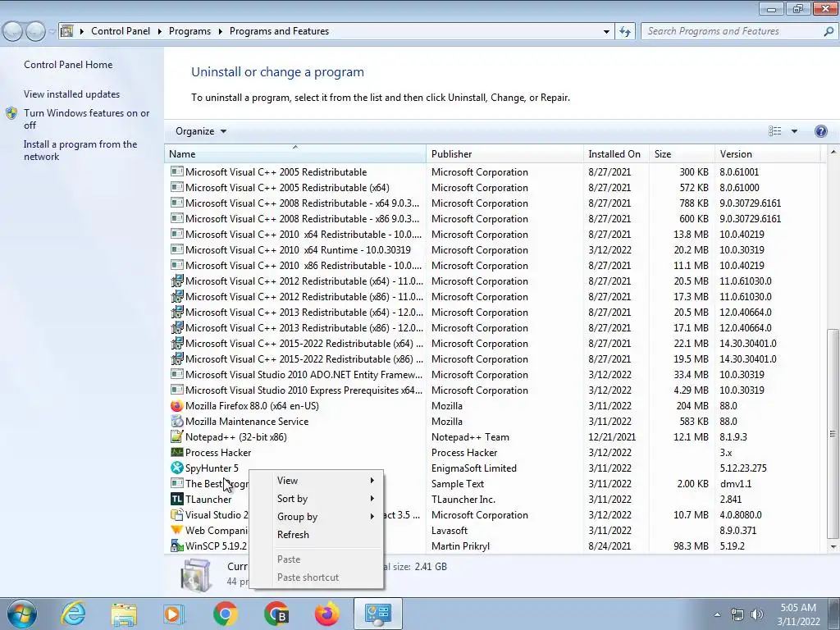840x630 pixels.
Task: Go to Programs in the breadcrumb
Action: pyautogui.click(x=189, y=32)
